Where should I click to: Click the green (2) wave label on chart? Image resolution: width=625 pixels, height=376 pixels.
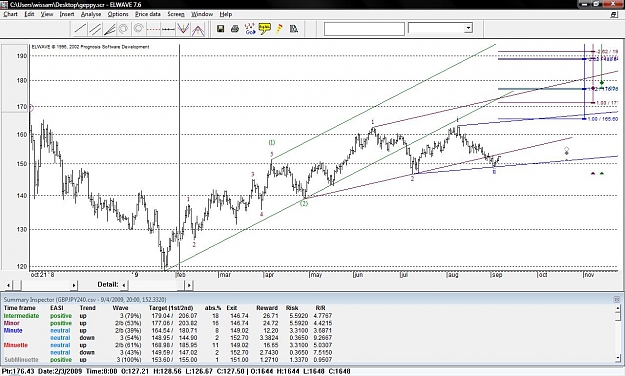point(304,203)
